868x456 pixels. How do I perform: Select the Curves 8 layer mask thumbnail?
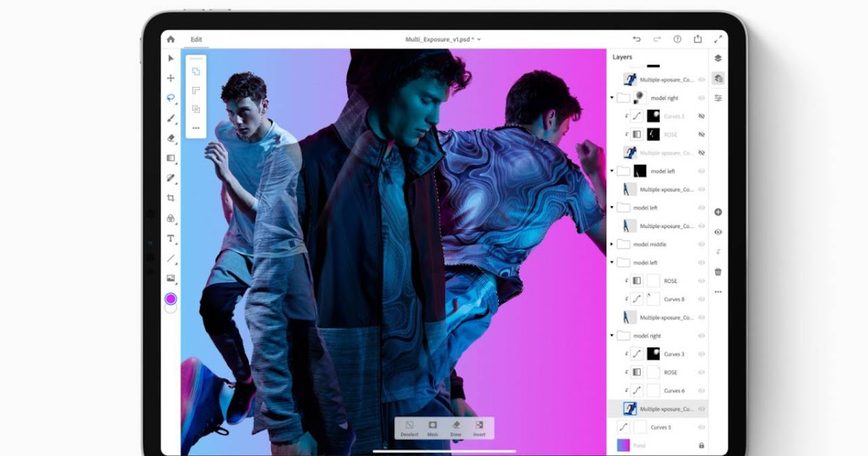653,299
